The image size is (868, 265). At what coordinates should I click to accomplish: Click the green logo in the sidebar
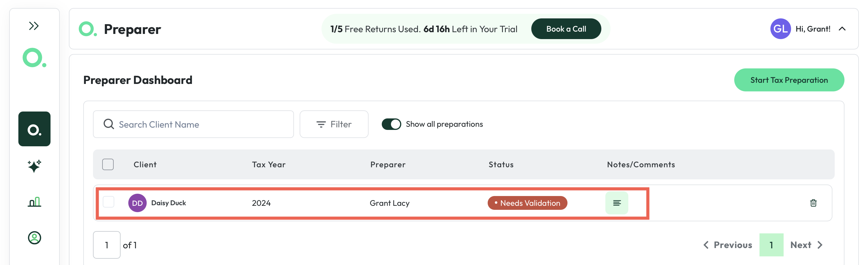(x=34, y=58)
